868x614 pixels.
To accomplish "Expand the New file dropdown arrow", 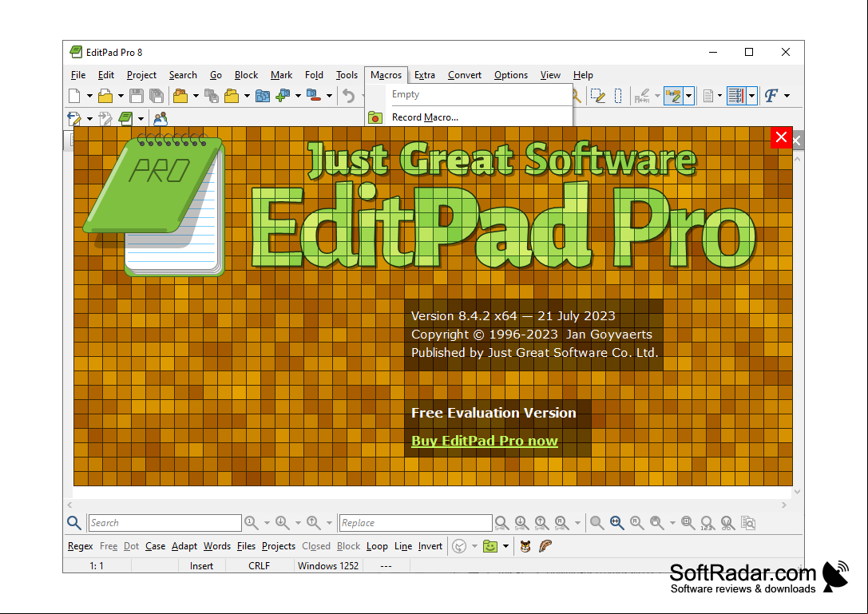I will [89, 96].
